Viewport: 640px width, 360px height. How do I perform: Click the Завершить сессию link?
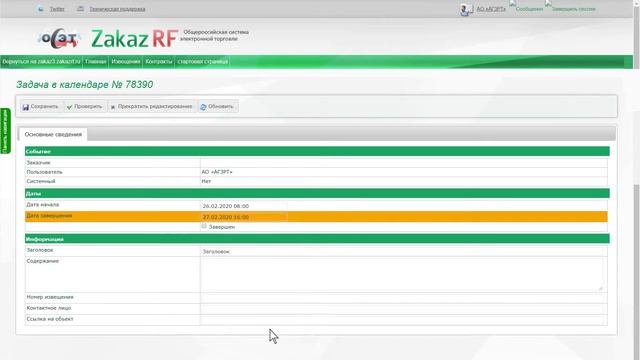click(x=573, y=9)
